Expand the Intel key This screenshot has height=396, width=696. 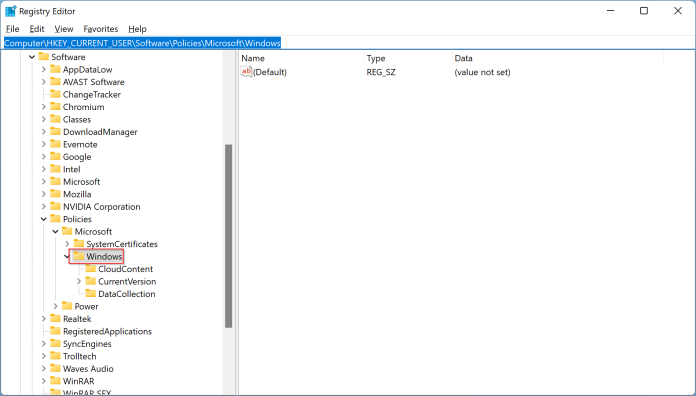point(44,169)
